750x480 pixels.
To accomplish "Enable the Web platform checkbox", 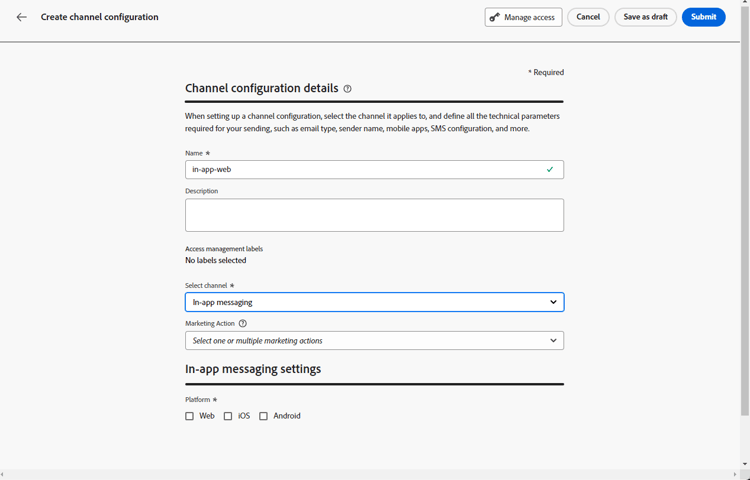I will (x=189, y=416).
